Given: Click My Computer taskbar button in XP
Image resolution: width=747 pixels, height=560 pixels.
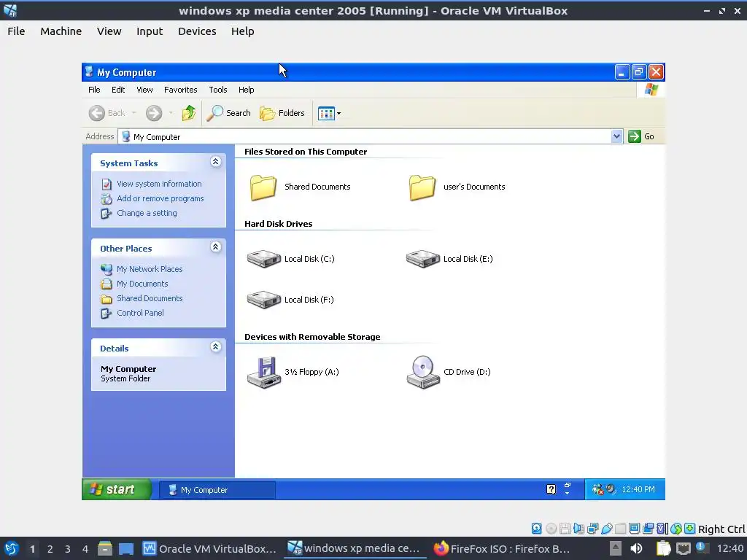Looking at the screenshot, I should [217, 490].
